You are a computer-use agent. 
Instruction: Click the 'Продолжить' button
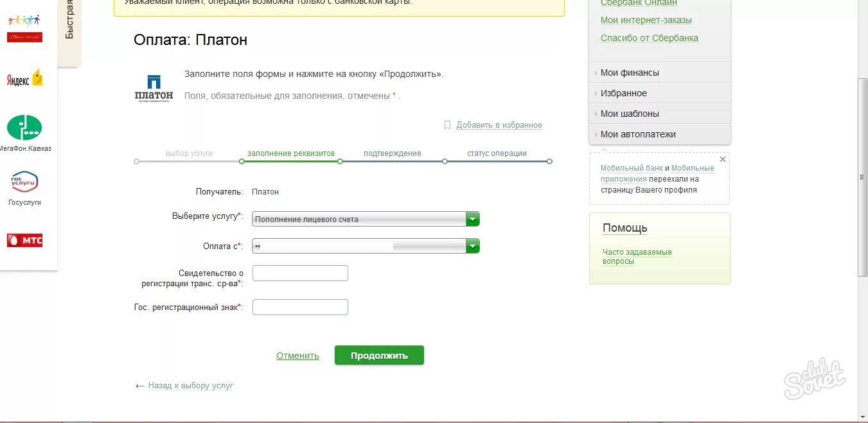tap(379, 356)
